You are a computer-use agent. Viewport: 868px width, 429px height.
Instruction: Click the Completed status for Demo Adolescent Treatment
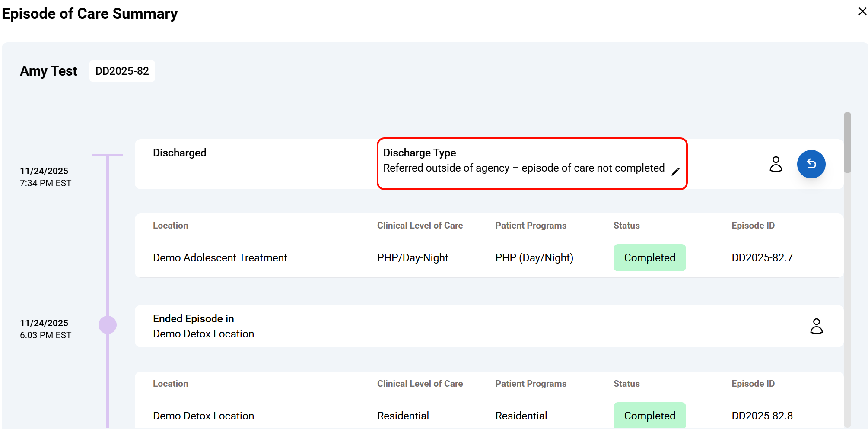click(649, 258)
